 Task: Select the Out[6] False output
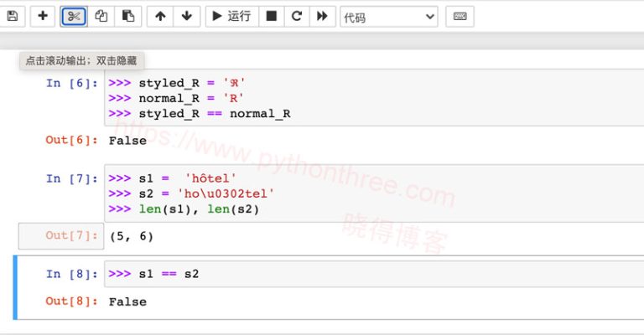(x=127, y=141)
